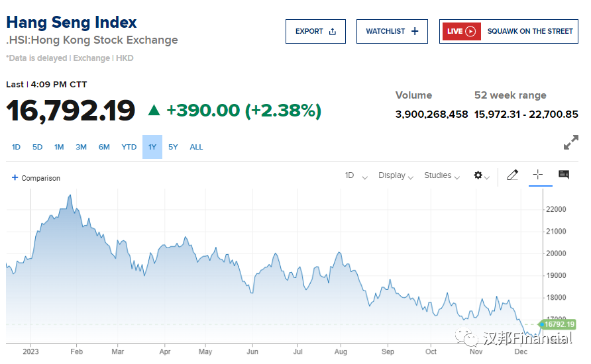Toggle the crosshair cursor tool
Image resolution: width=591 pixels, height=364 pixels.
point(538,175)
